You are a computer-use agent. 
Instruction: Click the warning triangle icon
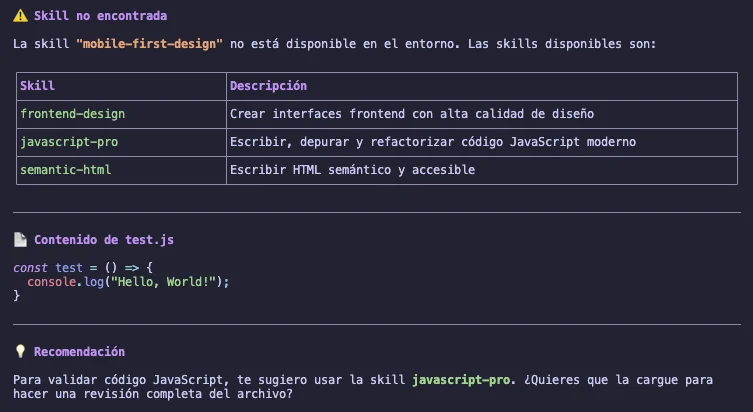20,16
